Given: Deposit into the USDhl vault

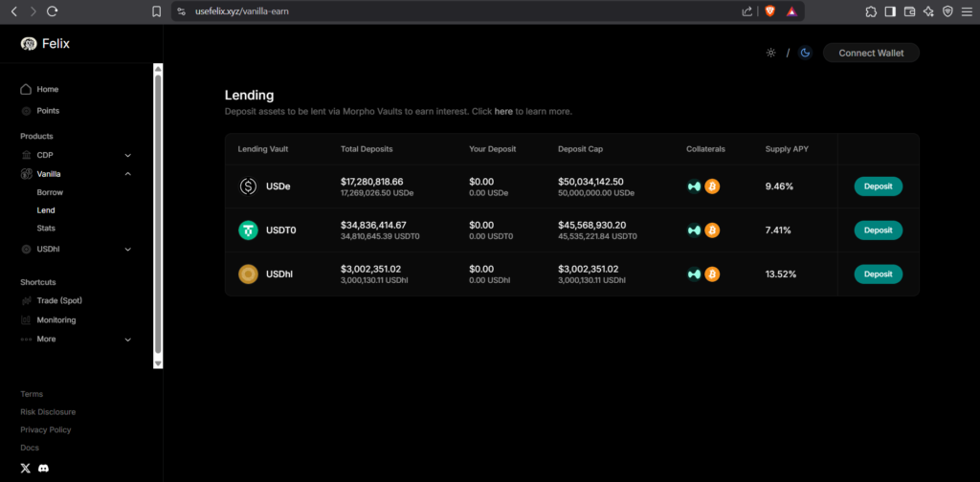Looking at the screenshot, I should pyautogui.click(x=879, y=274).
